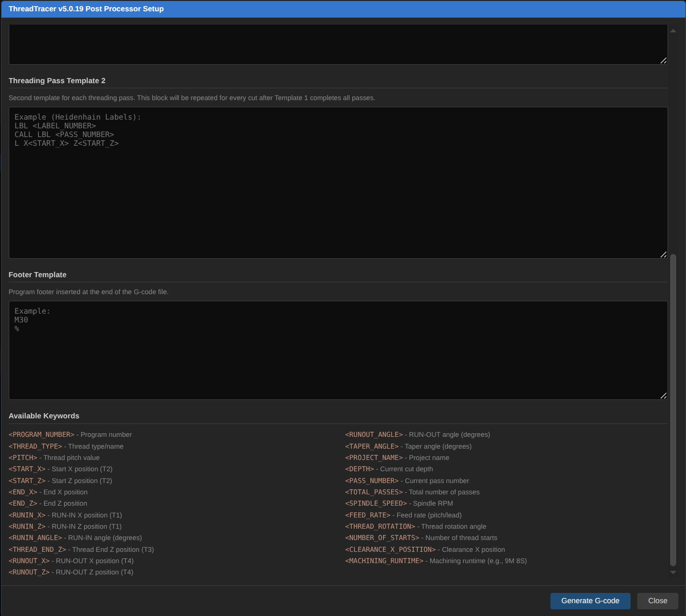Select the <RUNIN_X> keyword
686x616 pixels.
(27, 515)
